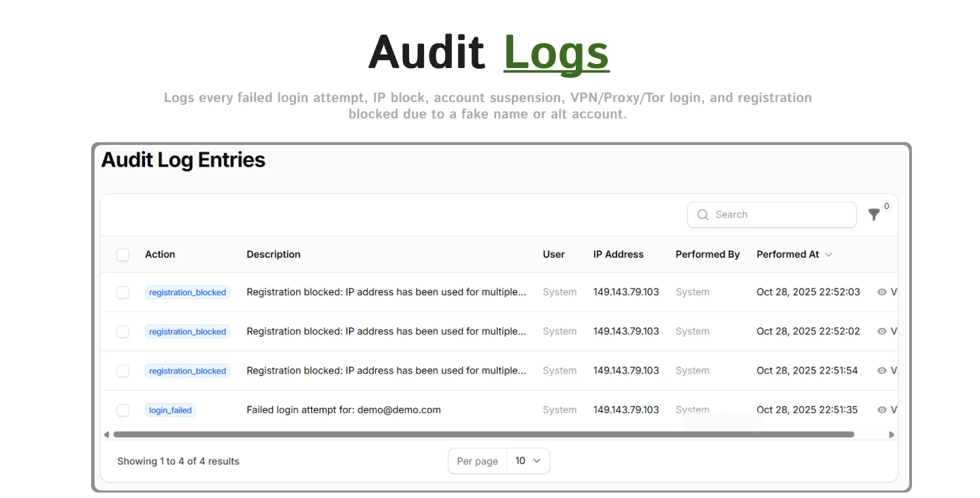The image size is (980, 498).
Task: Open the Per page dropdown
Action: point(528,461)
